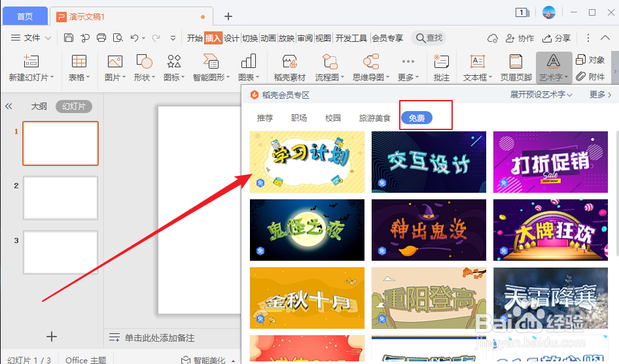Open the View (视图) ribbon tab
This screenshot has width=619, height=364.
pos(323,38)
